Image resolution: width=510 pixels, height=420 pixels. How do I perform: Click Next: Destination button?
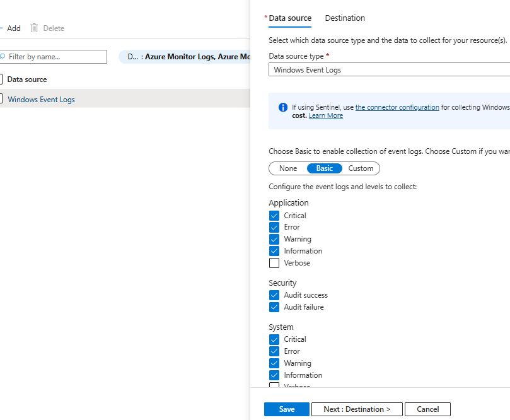[357, 409]
